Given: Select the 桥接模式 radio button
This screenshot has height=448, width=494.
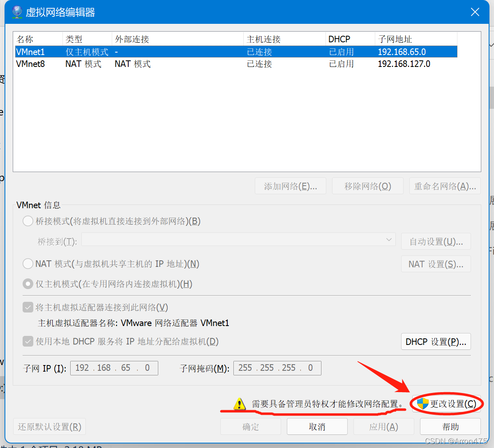Looking at the screenshot, I should tap(28, 221).
